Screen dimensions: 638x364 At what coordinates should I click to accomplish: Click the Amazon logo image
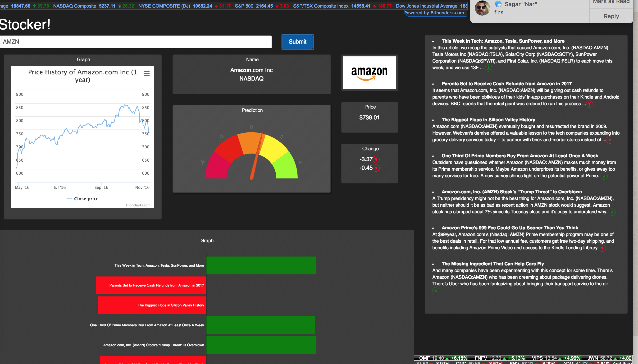pyautogui.click(x=369, y=73)
